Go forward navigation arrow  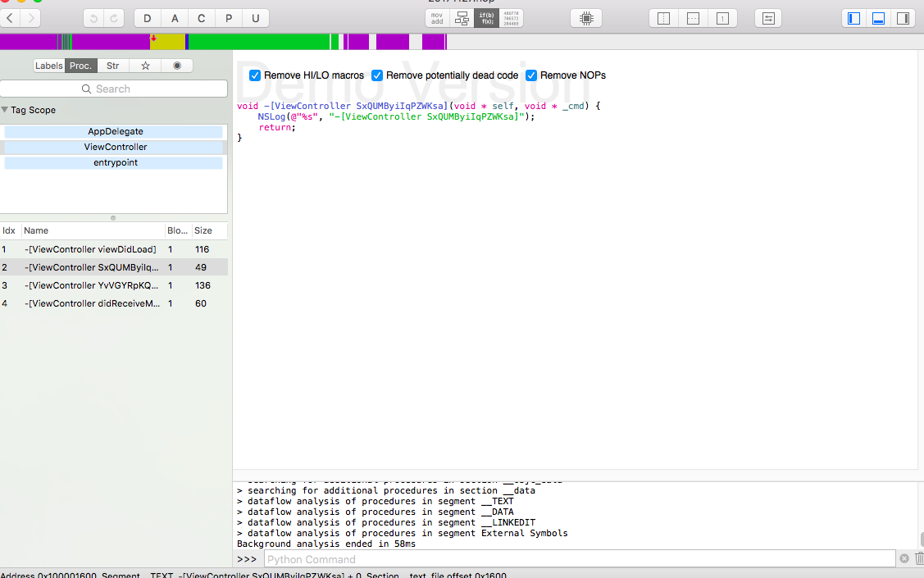[31, 18]
